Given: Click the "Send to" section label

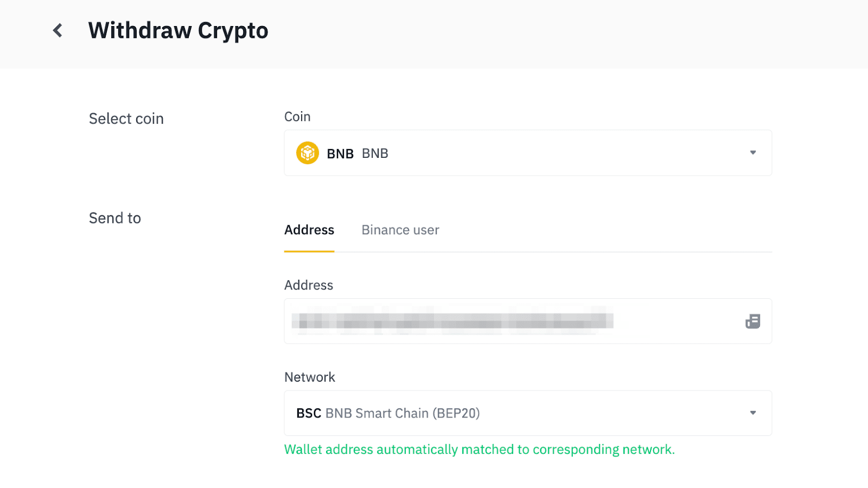Looking at the screenshot, I should click(115, 218).
